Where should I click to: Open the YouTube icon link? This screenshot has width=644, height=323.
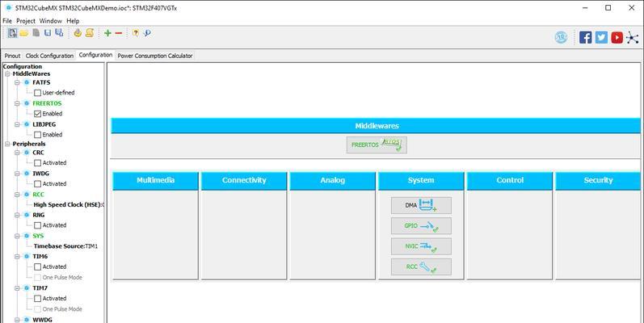coord(617,37)
